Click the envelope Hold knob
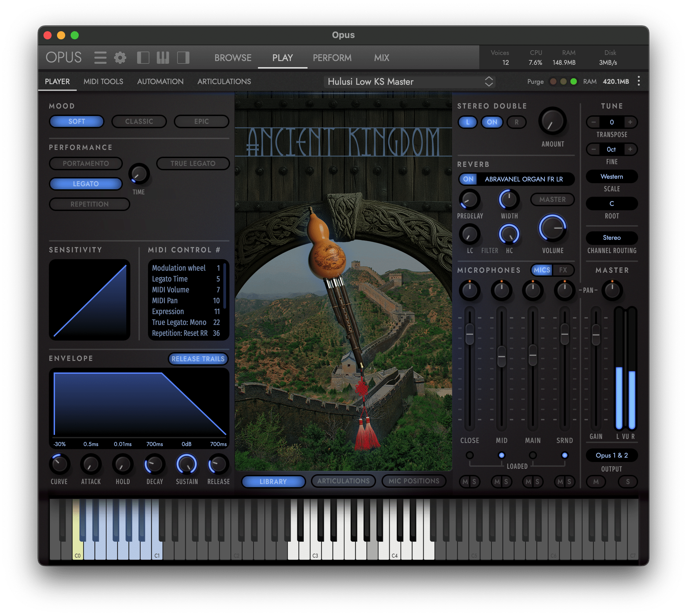 coord(123,464)
